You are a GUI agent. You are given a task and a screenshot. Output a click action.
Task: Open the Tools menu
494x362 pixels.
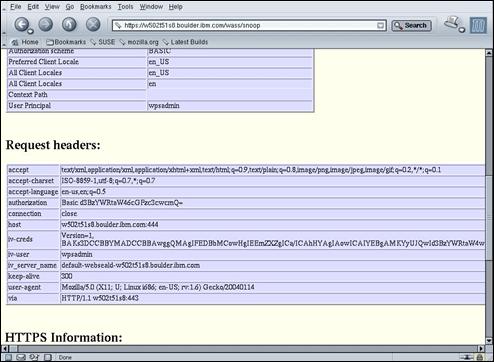tap(125, 7)
